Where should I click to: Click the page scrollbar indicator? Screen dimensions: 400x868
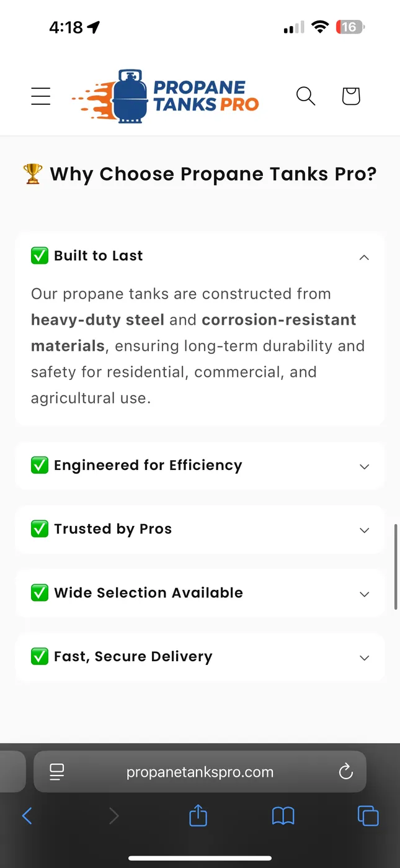click(x=396, y=567)
